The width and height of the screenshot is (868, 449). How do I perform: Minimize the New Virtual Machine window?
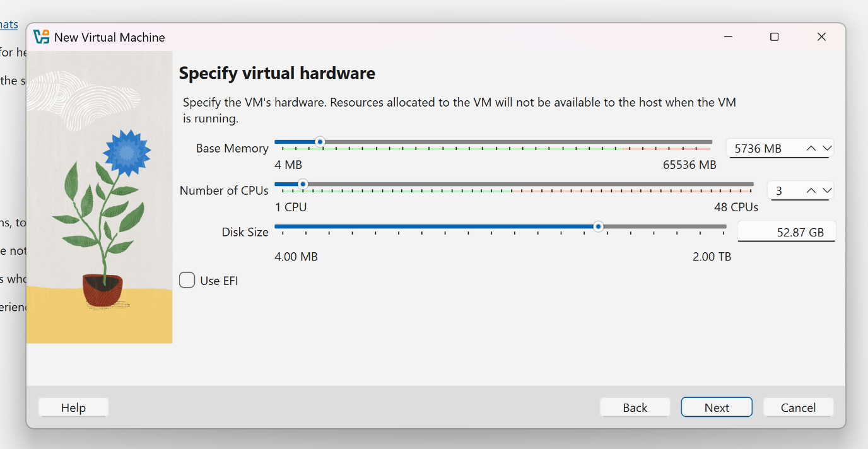click(729, 37)
